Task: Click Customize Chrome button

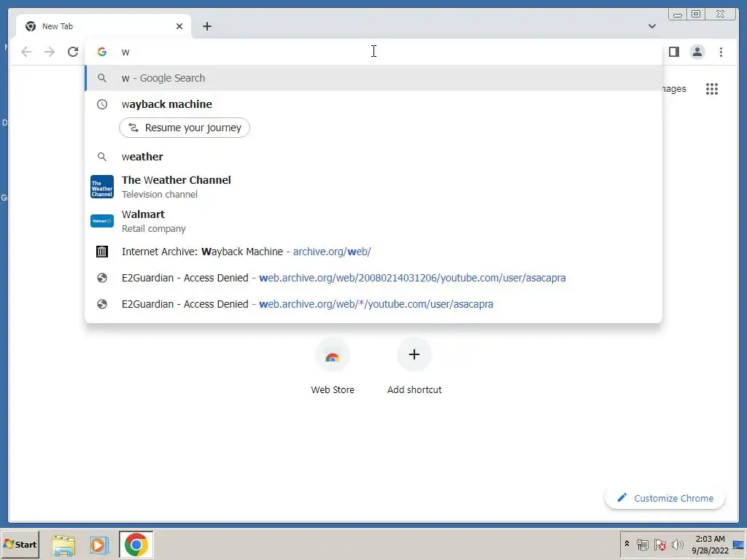Action: click(665, 498)
